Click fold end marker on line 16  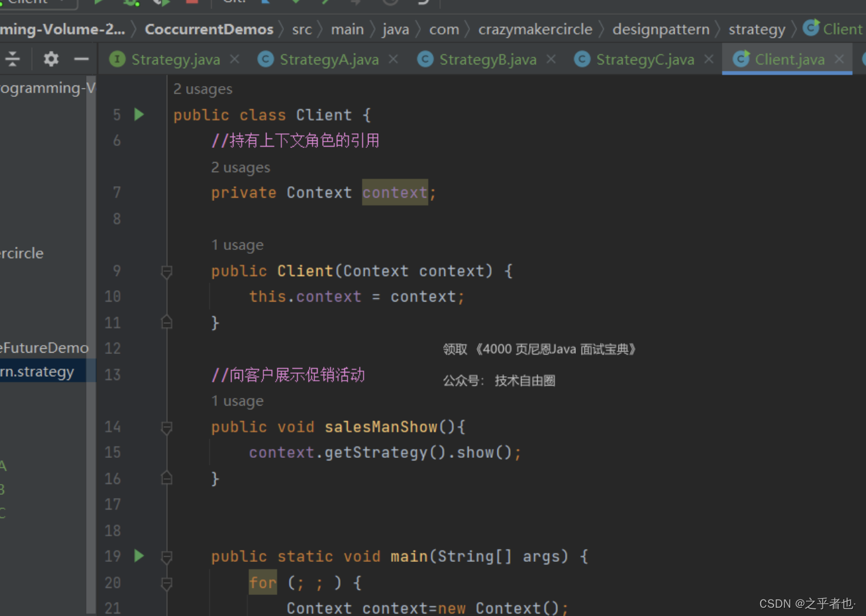click(x=166, y=478)
